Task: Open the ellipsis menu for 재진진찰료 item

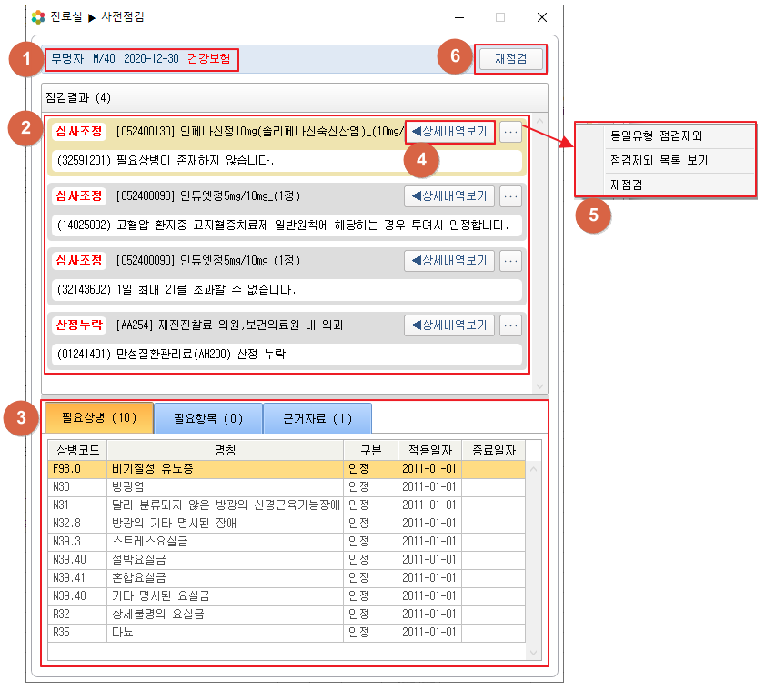Action: coord(511,325)
